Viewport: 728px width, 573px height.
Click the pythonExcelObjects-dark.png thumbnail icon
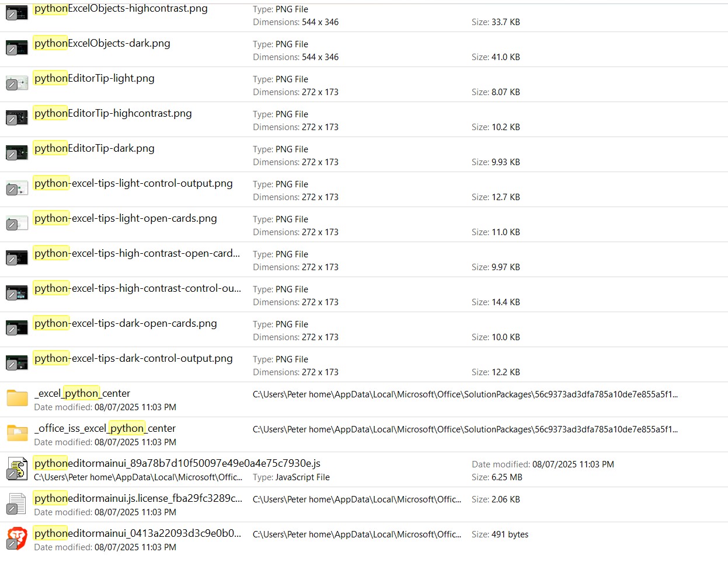[x=17, y=48]
